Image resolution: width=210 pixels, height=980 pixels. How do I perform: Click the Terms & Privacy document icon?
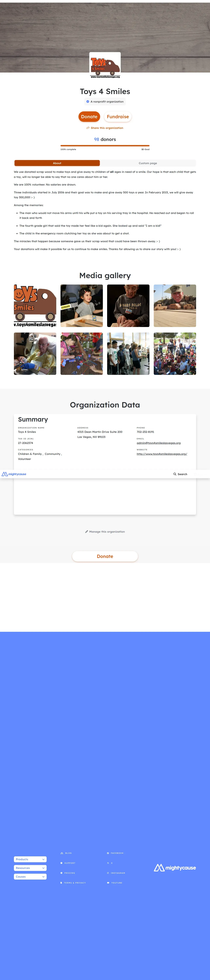click(x=61, y=883)
